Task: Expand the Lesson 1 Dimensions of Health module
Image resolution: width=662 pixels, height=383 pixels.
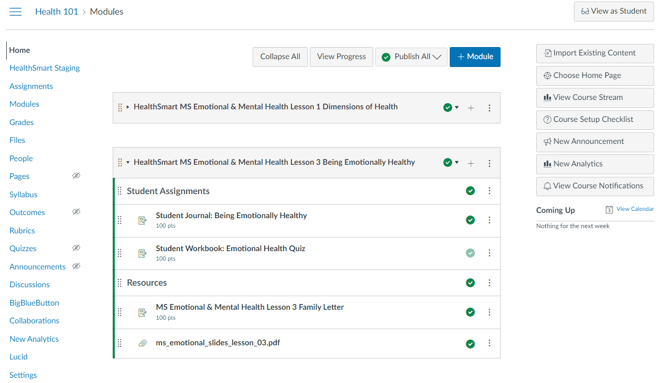Action: coord(128,107)
